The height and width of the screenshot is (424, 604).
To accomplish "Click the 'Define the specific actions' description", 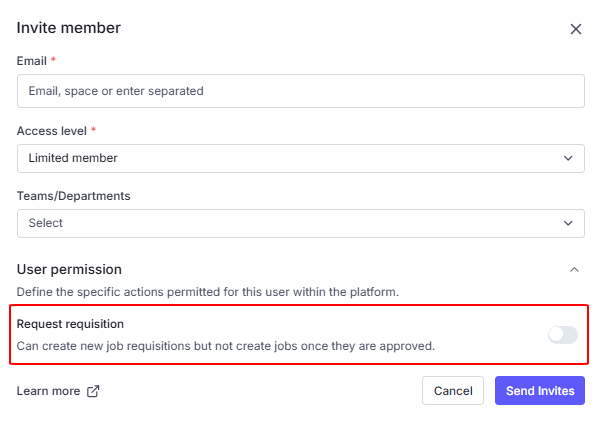I will point(208,292).
